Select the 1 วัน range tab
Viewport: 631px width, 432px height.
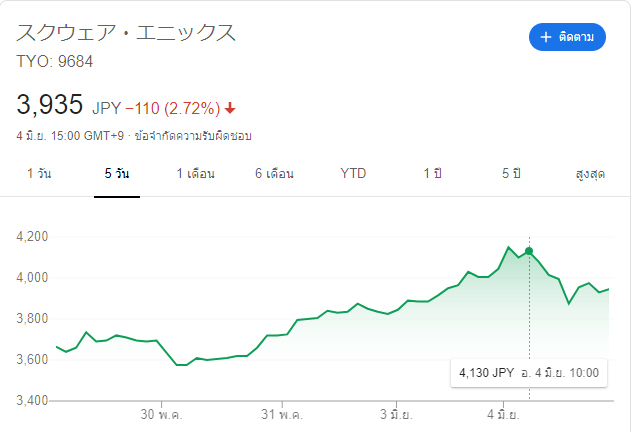(39, 173)
